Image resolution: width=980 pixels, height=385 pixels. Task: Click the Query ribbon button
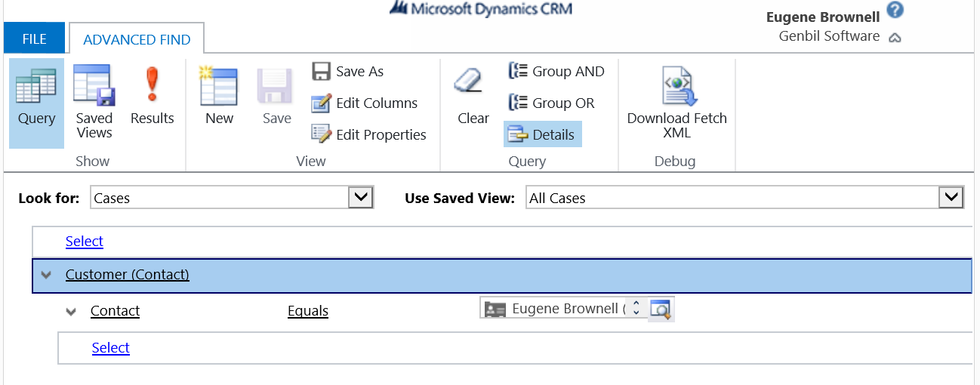(x=36, y=103)
